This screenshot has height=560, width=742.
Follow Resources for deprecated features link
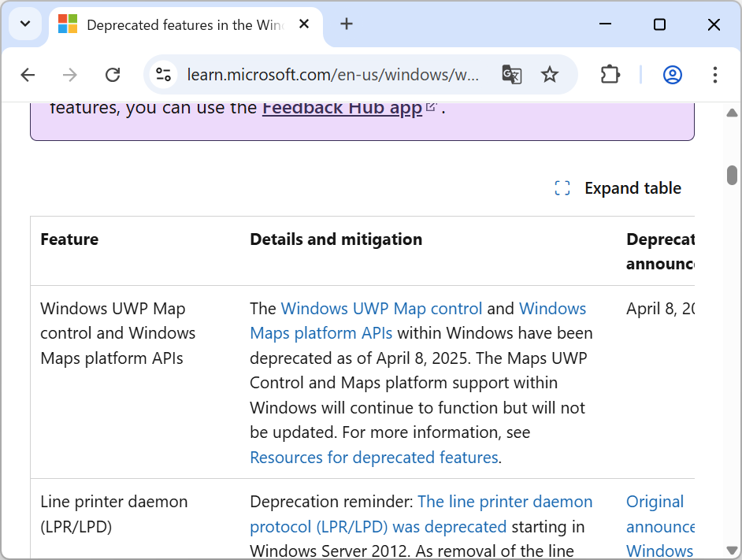(373, 458)
